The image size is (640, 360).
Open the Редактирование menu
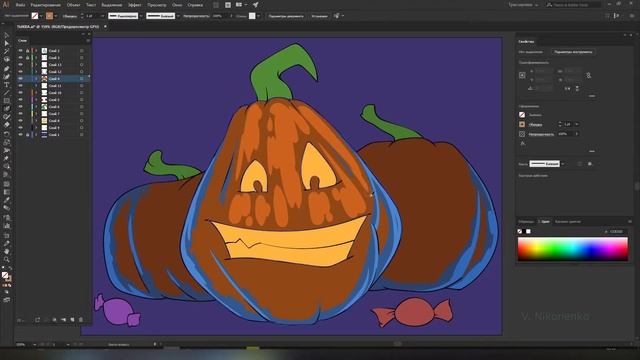[x=46, y=5]
